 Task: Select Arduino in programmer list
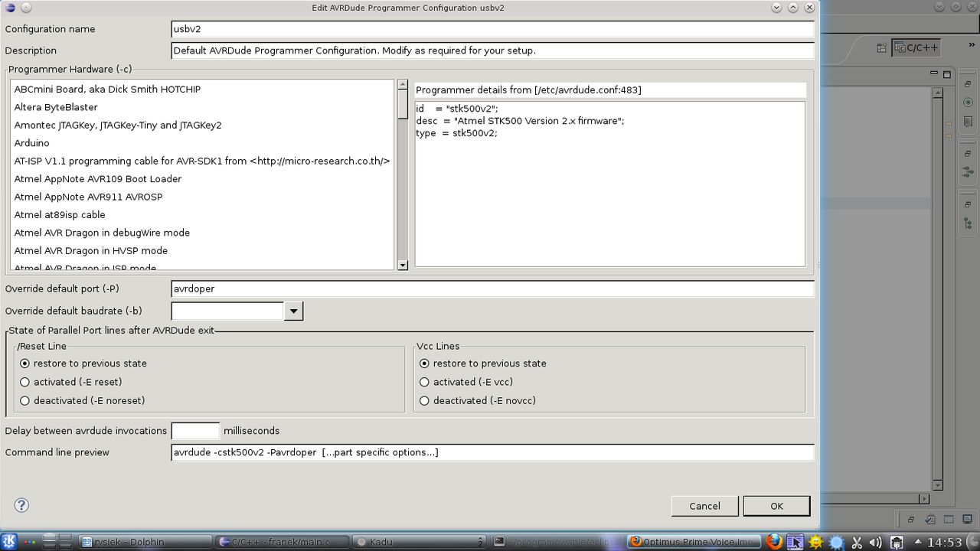click(x=203, y=143)
